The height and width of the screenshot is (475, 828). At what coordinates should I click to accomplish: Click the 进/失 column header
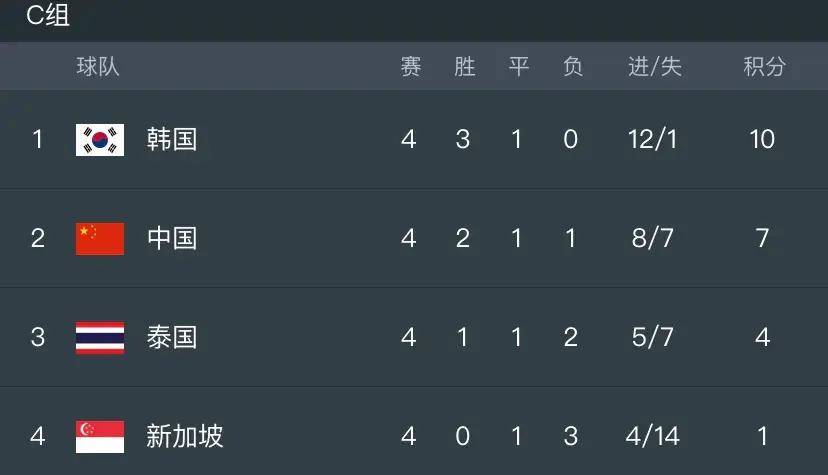[655, 66]
